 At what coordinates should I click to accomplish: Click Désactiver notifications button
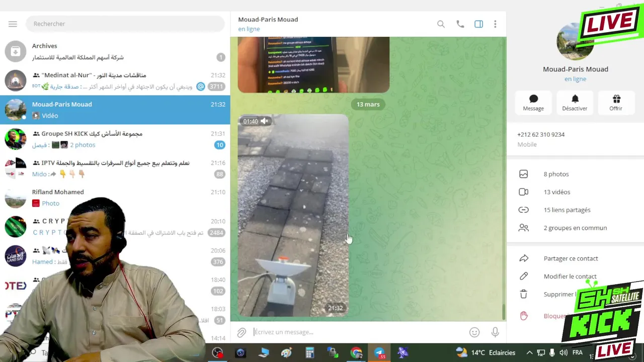(x=575, y=103)
